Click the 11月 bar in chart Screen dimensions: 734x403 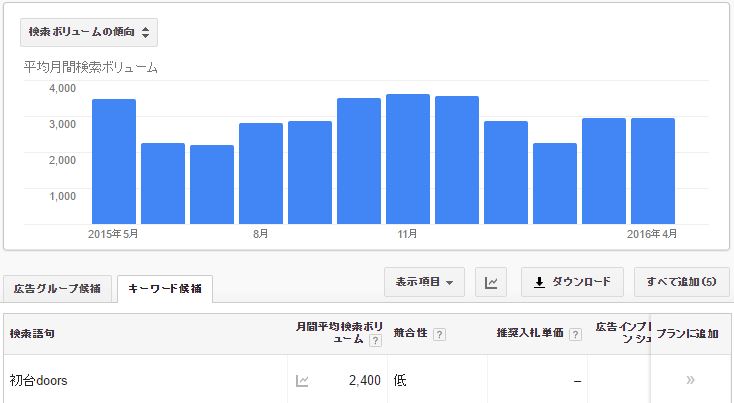pyautogui.click(x=408, y=159)
